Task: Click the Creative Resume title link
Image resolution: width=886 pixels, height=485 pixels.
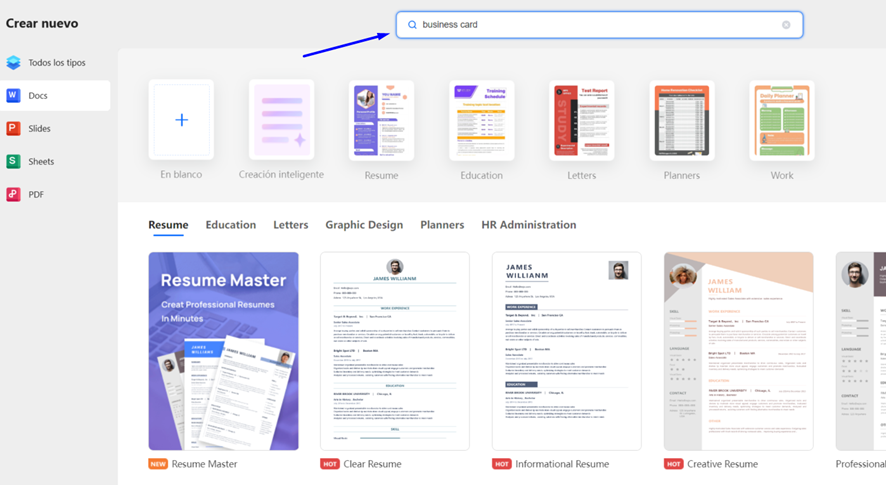Action: (x=722, y=464)
